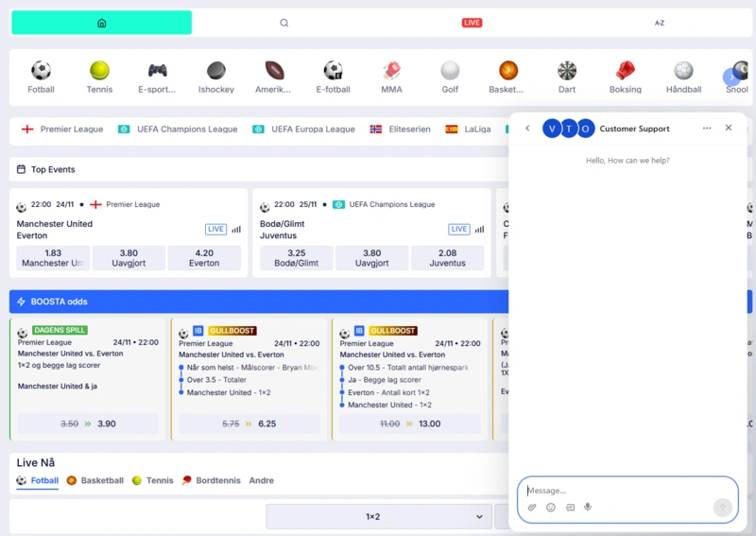This screenshot has height=536, width=756.
Task: Click the search magnifier icon
Action: click(x=284, y=23)
